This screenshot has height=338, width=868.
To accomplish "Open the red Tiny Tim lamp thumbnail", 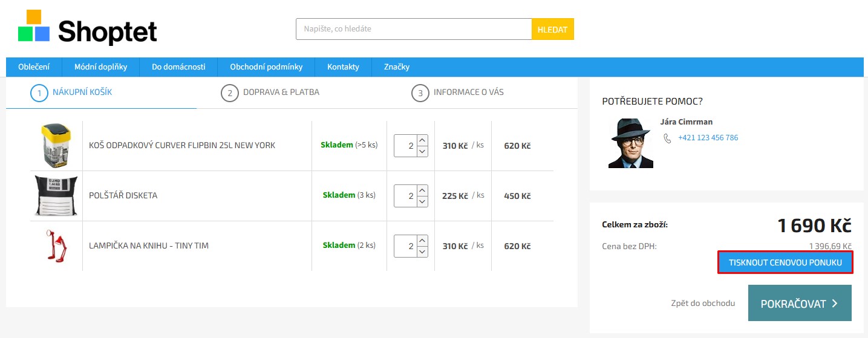I will coord(55,245).
